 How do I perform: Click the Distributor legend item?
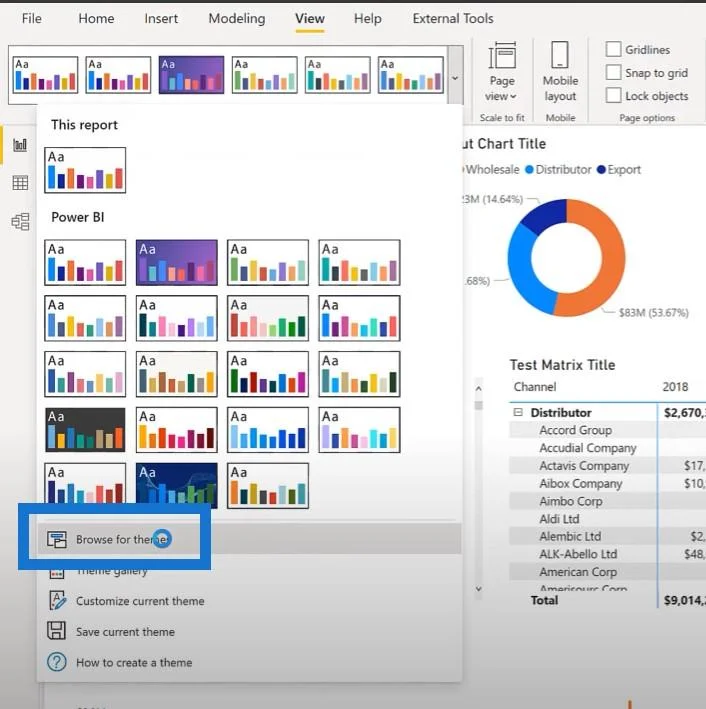click(558, 170)
